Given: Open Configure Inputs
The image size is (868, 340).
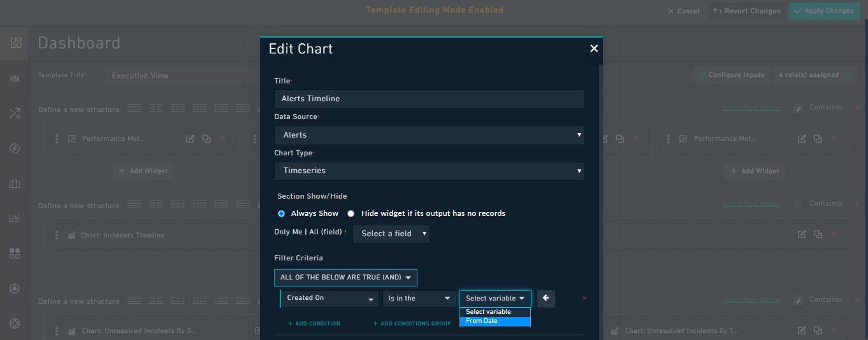Looking at the screenshot, I should [x=732, y=75].
